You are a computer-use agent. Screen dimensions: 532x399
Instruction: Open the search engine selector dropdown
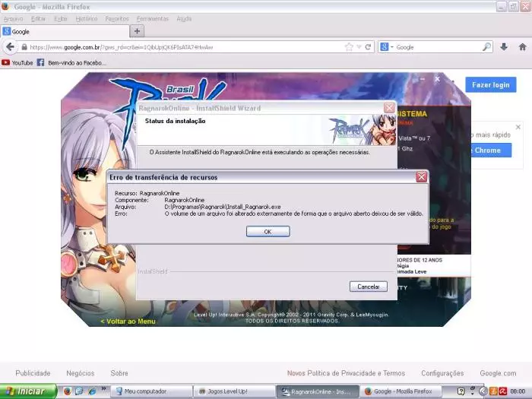pyautogui.click(x=386, y=47)
